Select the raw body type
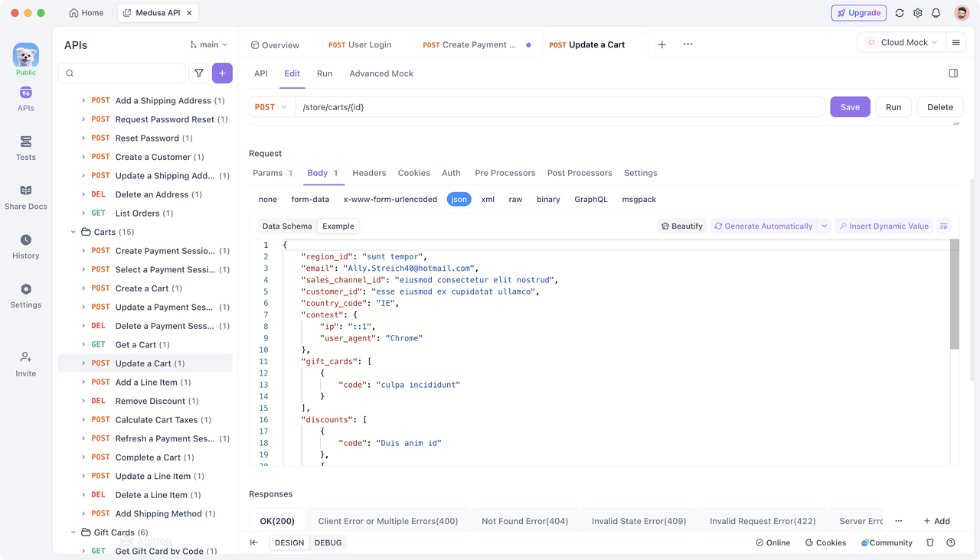Screen dimensions: 980x560 515,199
